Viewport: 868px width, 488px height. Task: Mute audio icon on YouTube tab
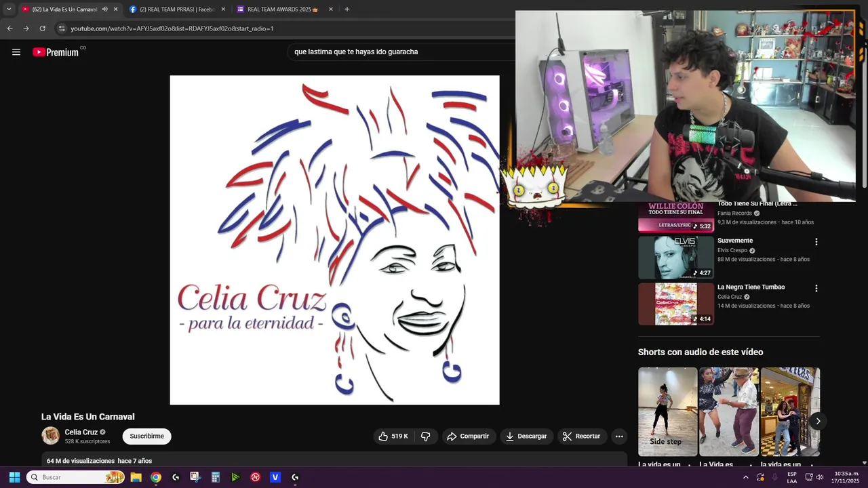coord(104,9)
